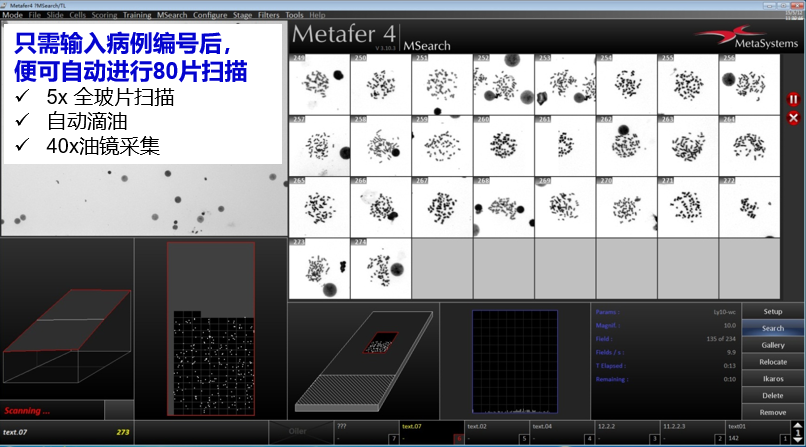Select metaphase thumbnail 262
The height and width of the screenshot is (447, 806).
(x=627, y=146)
